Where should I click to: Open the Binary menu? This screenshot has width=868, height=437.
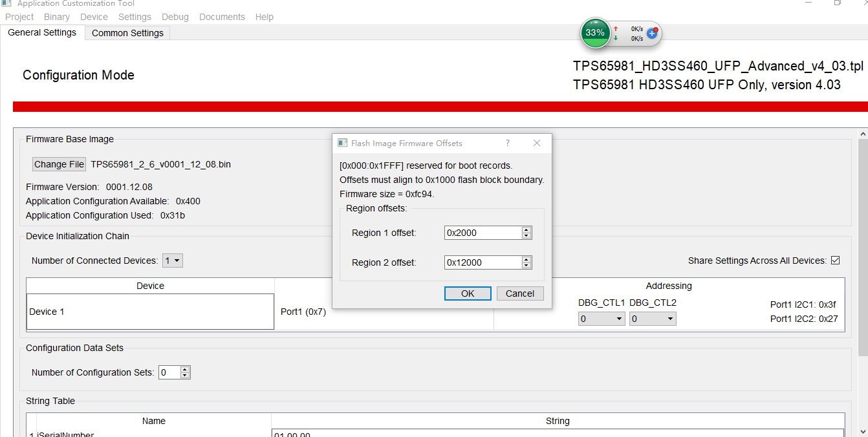(57, 17)
